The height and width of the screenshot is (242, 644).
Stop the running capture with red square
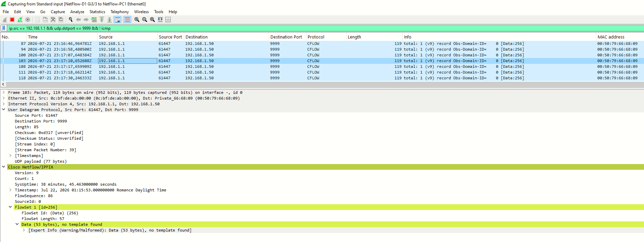pyautogui.click(x=12, y=20)
